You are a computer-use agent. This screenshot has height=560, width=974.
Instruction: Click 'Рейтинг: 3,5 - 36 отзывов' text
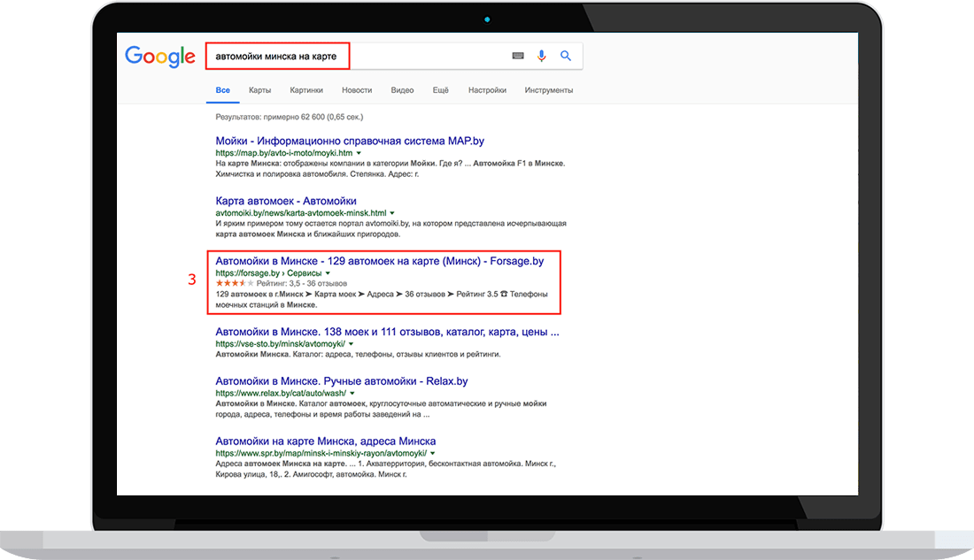[302, 283]
